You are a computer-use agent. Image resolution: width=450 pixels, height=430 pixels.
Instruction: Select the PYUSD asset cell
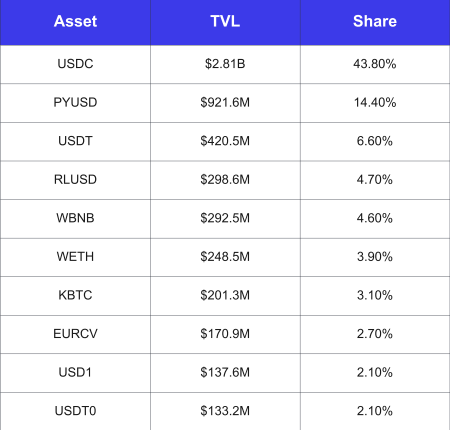(75, 102)
